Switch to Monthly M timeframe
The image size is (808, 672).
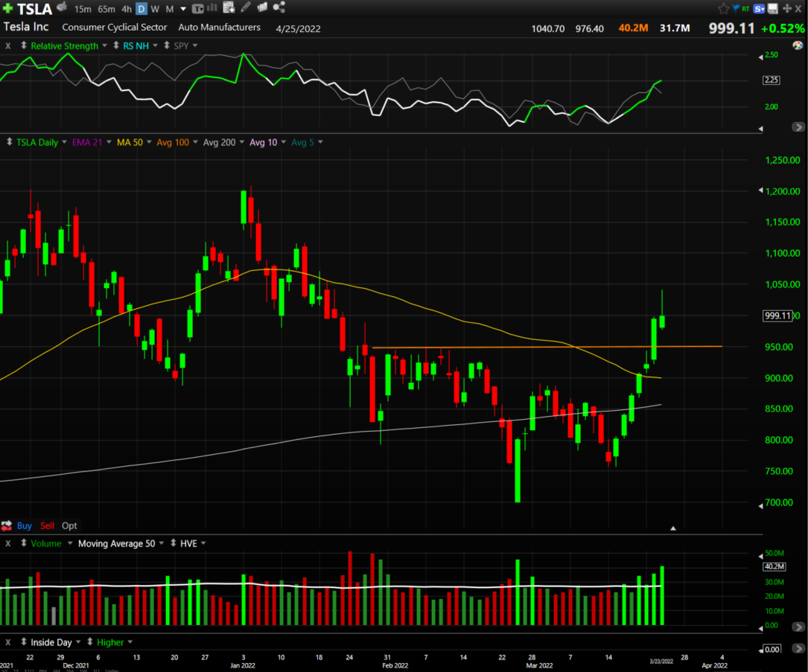point(170,9)
